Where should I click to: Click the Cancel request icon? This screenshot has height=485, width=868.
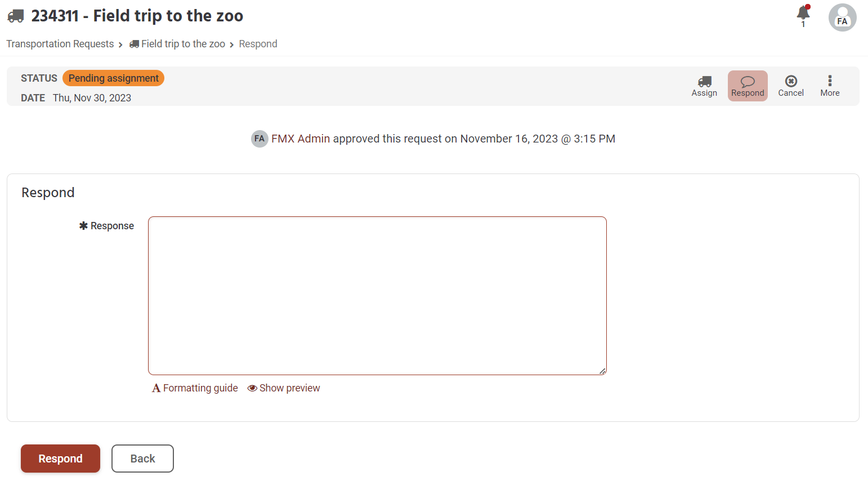click(791, 82)
